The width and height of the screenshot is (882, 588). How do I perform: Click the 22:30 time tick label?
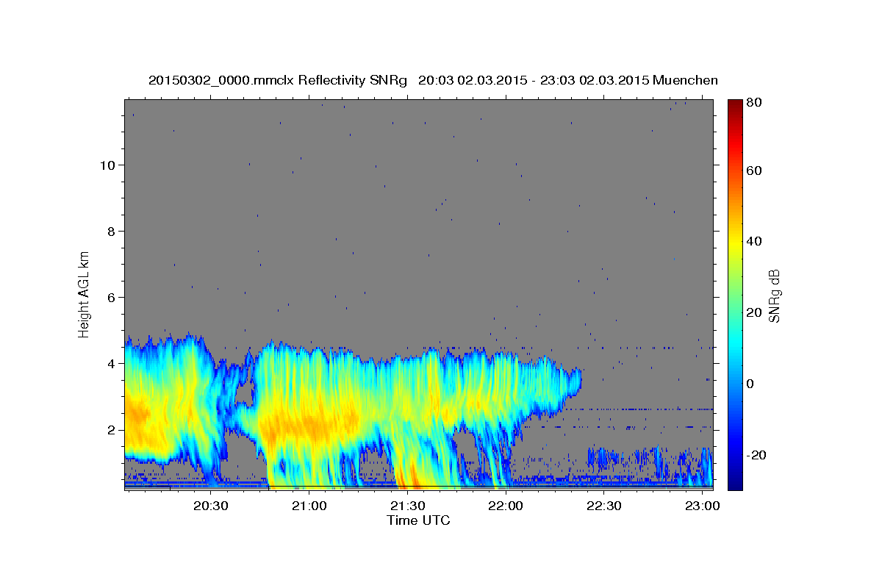click(x=604, y=506)
